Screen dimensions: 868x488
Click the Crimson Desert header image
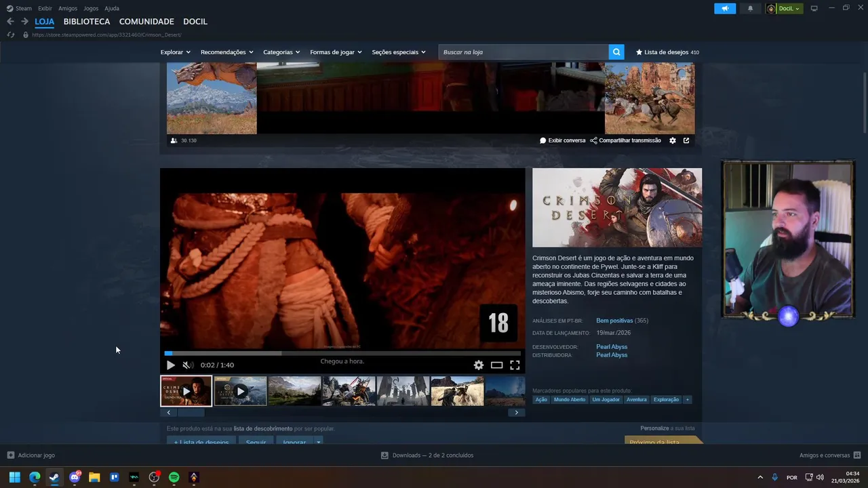617,207
